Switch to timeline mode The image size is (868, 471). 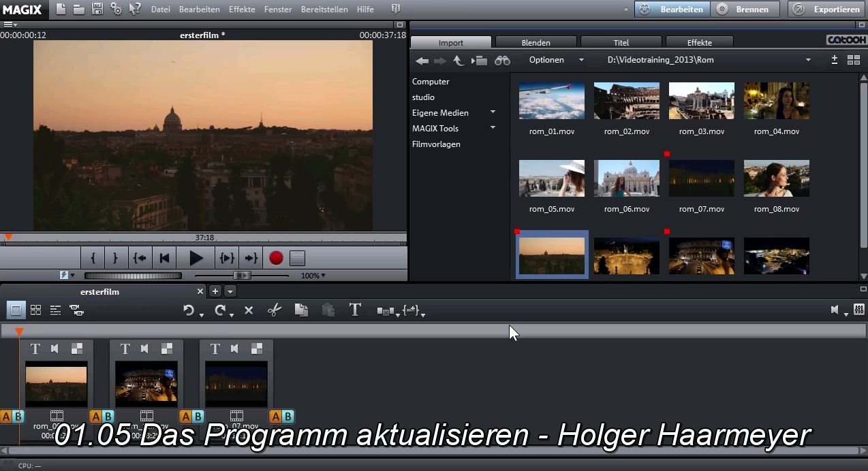click(56, 310)
